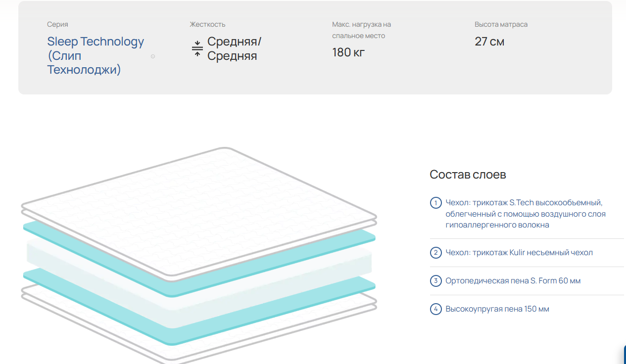626x364 pixels.
Task: Choose the S. Form 60 мм orthopedic foam item
Action: [513, 281]
